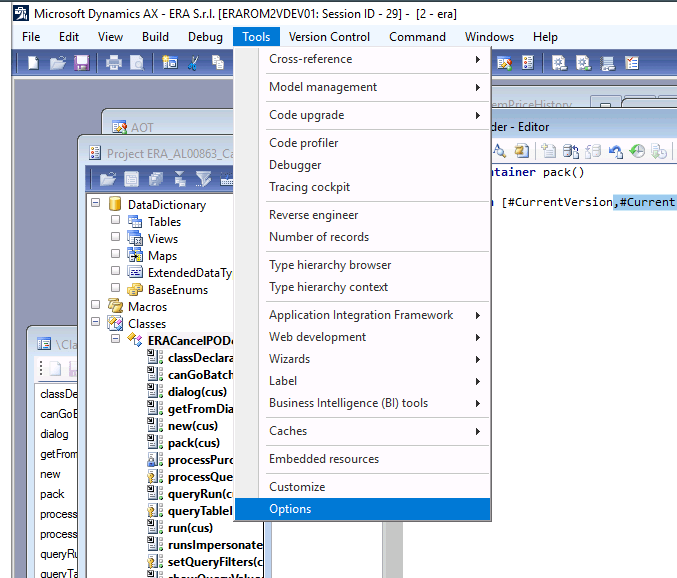Select Options in the Tools menu
This screenshot has height=578, width=677.
290,509
